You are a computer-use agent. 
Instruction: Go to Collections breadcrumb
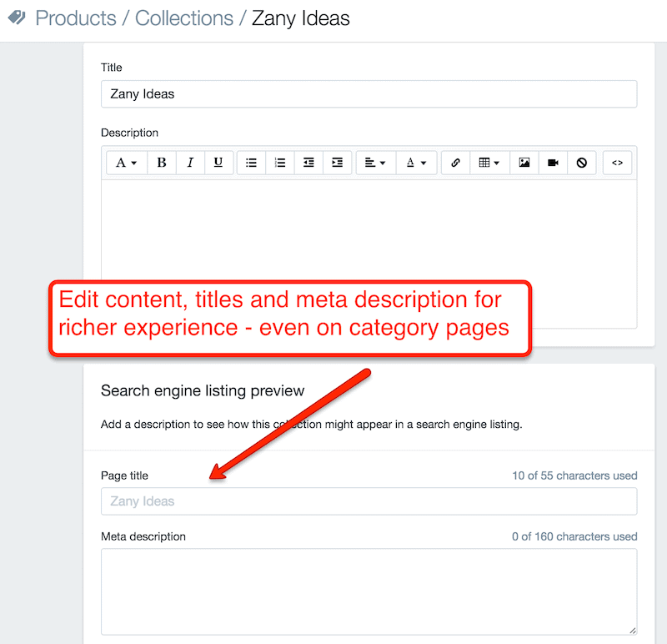pyautogui.click(x=184, y=18)
